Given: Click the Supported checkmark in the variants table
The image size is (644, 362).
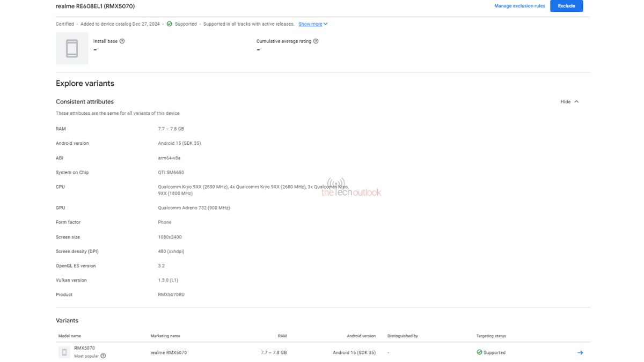Looking at the screenshot, I should [x=479, y=352].
